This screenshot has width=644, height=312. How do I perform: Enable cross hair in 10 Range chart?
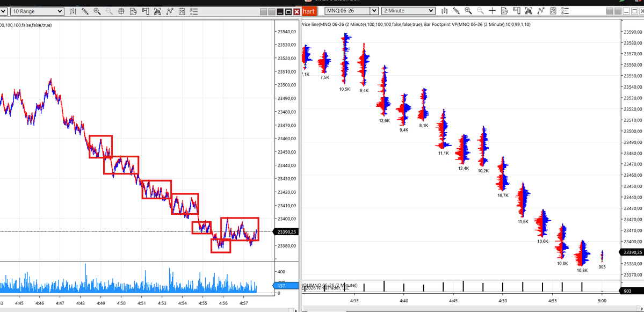point(121,11)
